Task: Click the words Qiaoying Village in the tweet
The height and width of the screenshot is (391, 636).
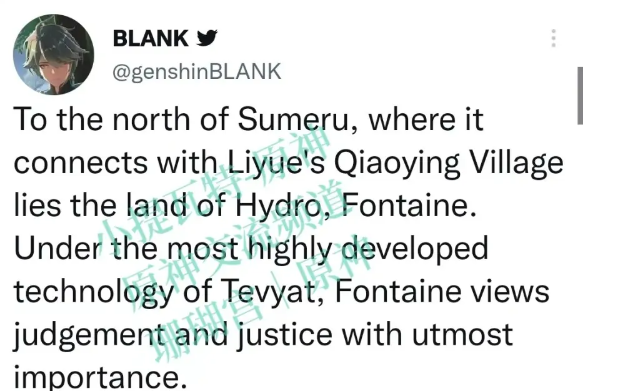Action: [449, 163]
